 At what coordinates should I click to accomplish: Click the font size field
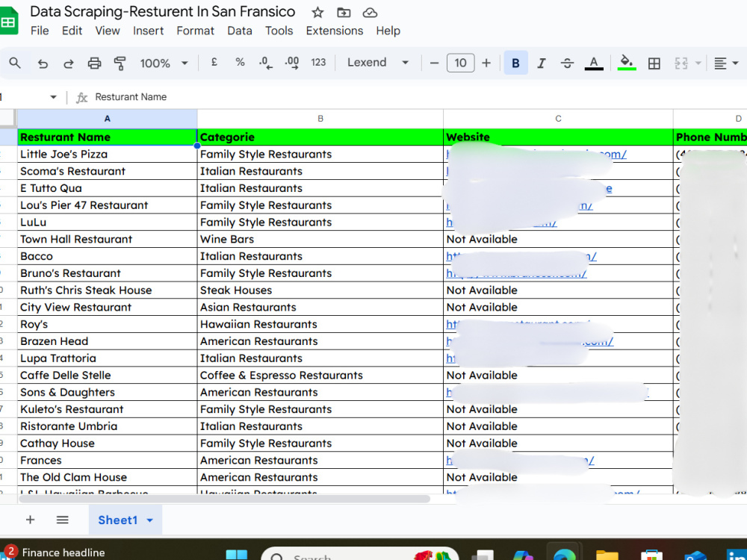pos(460,63)
